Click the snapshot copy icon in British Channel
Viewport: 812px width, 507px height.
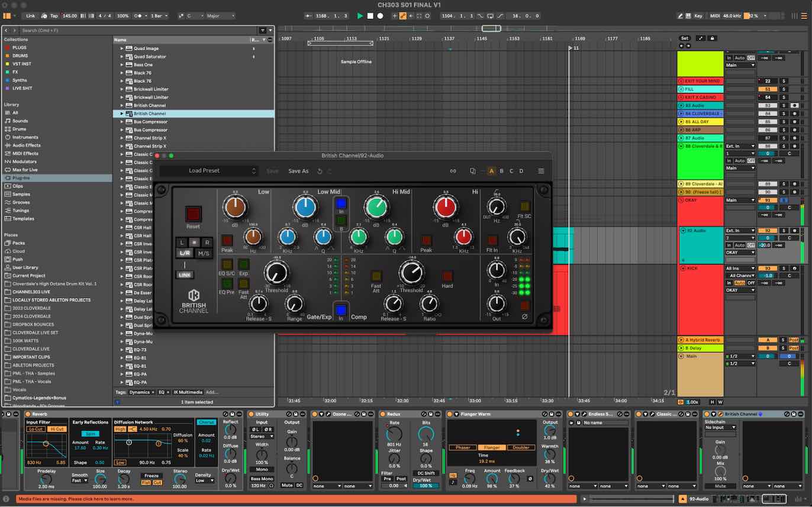click(x=473, y=170)
